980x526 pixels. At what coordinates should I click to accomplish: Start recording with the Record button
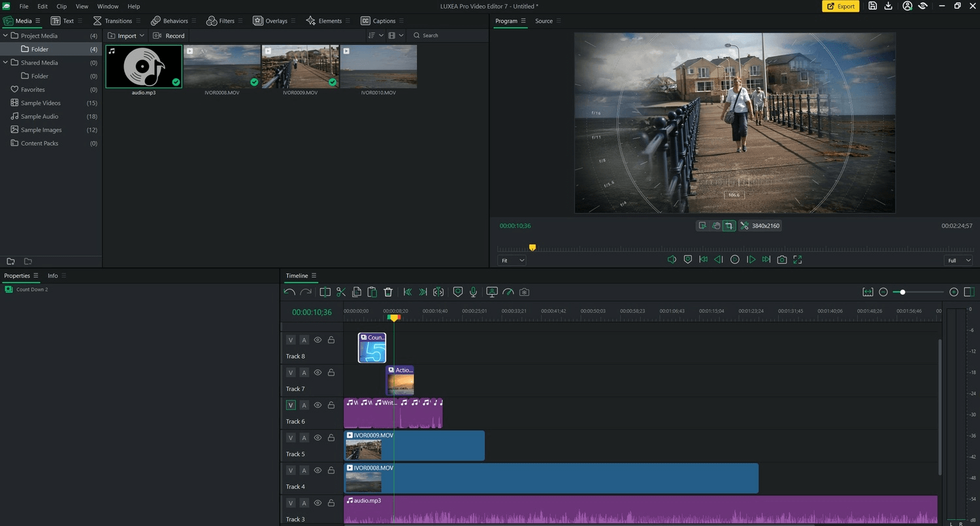click(x=169, y=35)
